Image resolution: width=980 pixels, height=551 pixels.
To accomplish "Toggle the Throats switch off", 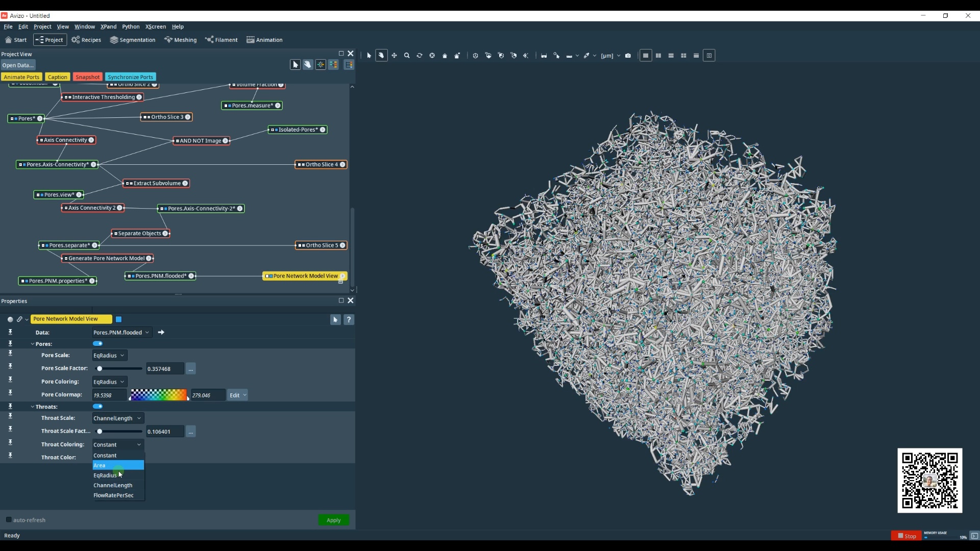I will tap(97, 407).
